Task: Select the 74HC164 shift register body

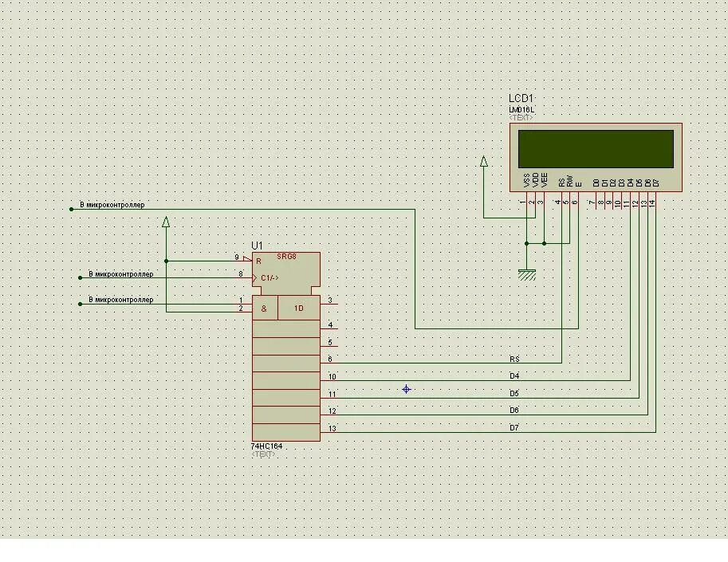Action: pyautogui.click(x=286, y=346)
